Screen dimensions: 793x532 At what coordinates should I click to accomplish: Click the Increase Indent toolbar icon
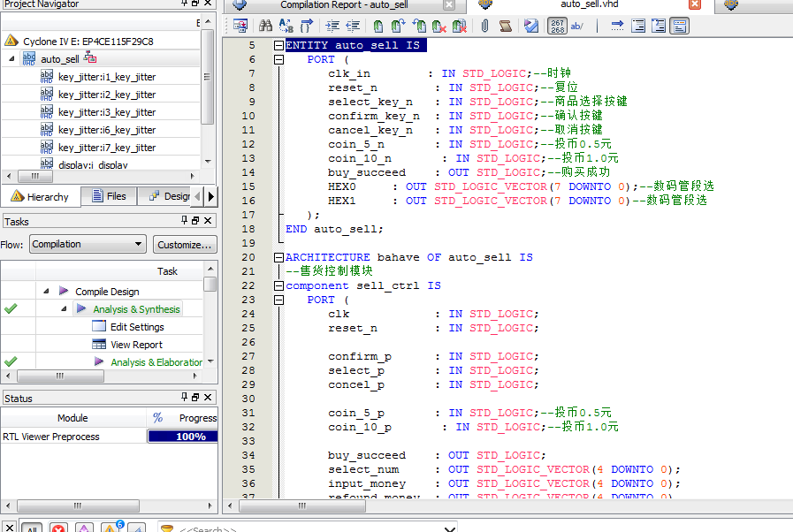point(332,27)
